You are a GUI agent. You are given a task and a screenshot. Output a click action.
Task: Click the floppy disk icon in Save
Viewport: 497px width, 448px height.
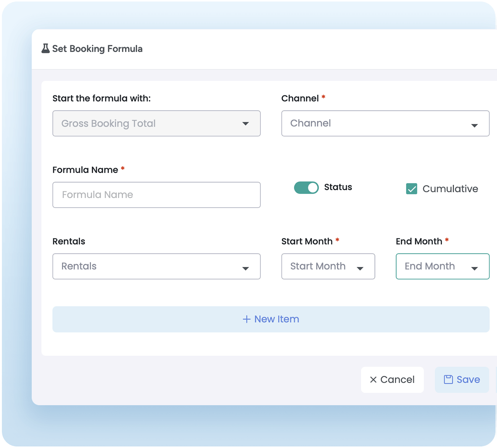tap(448, 380)
